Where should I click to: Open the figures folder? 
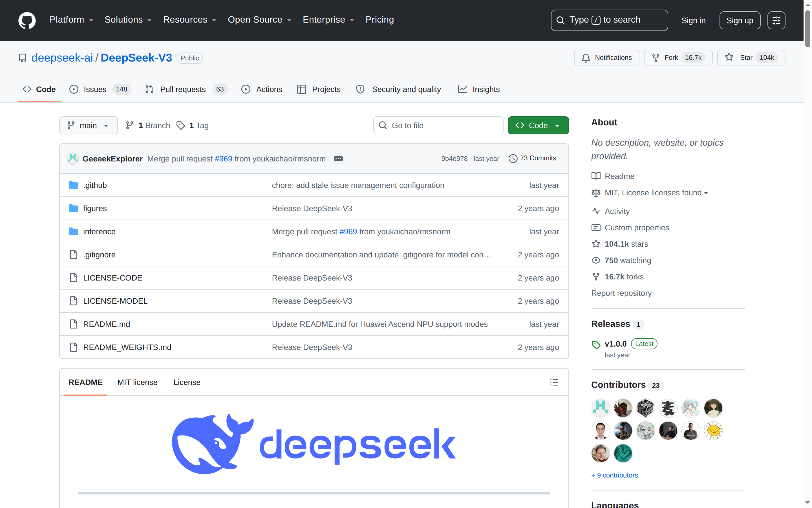point(95,208)
